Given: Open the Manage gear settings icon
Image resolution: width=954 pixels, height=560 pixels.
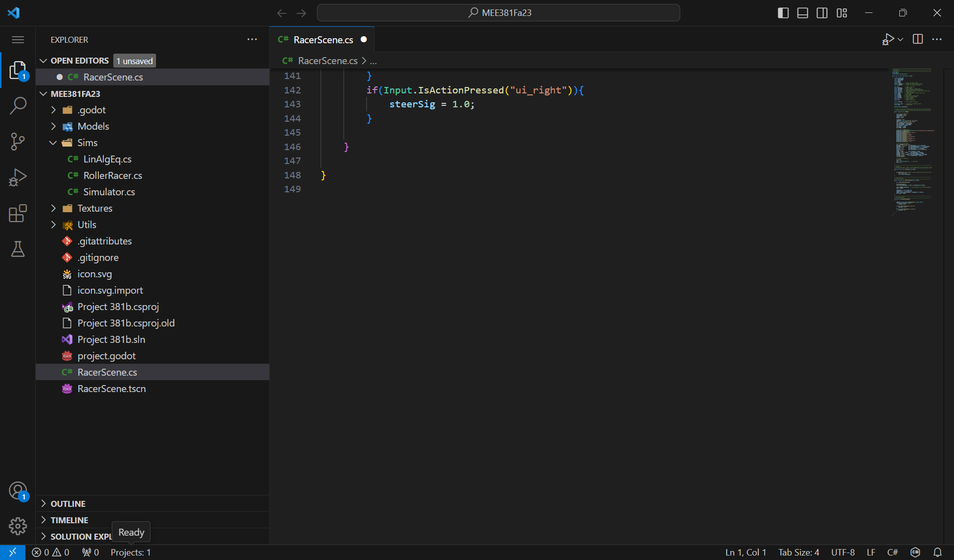Looking at the screenshot, I should click(18, 526).
